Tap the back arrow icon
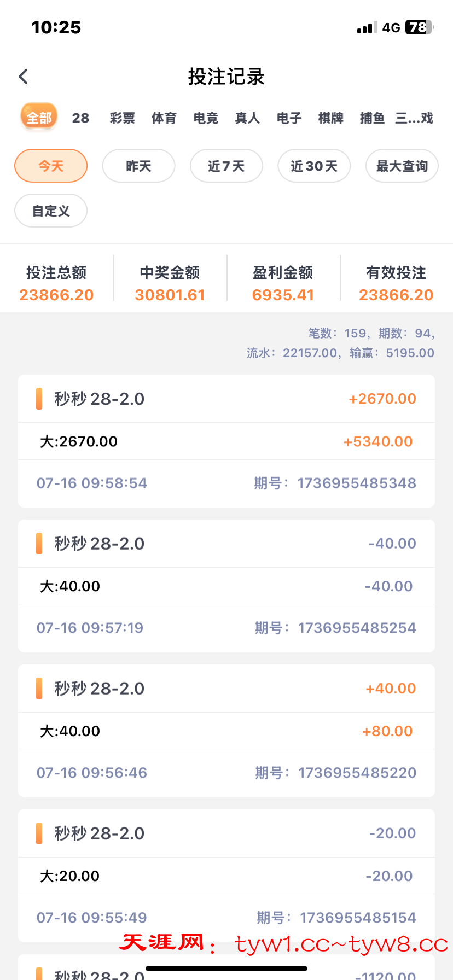 pyautogui.click(x=23, y=77)
